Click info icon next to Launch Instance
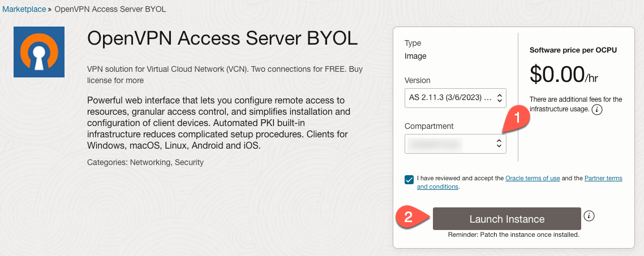The image size is (644, 256). (x=589, y=216)
